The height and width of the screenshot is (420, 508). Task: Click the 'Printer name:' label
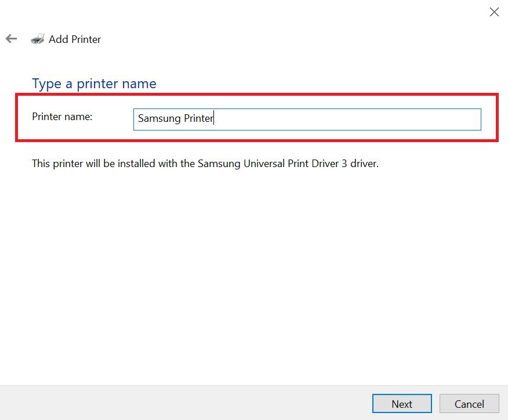[x=62, y=117]
